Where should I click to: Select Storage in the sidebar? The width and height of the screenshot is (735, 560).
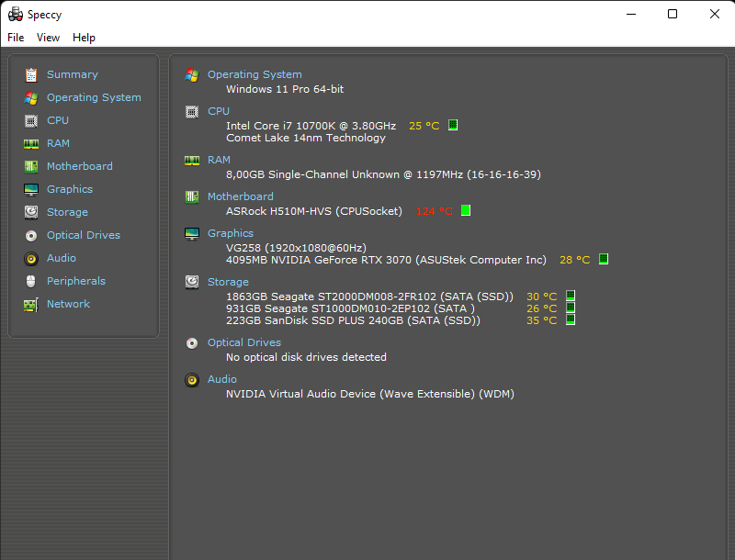pyautogui.click(x=67, y=212)
